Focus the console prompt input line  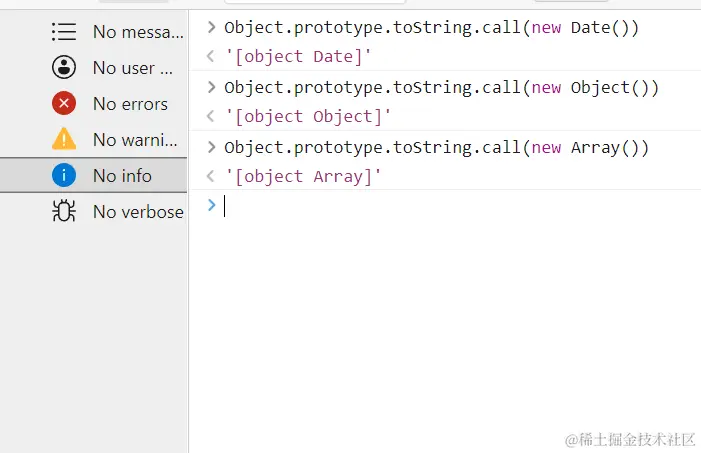click(460, 206)
